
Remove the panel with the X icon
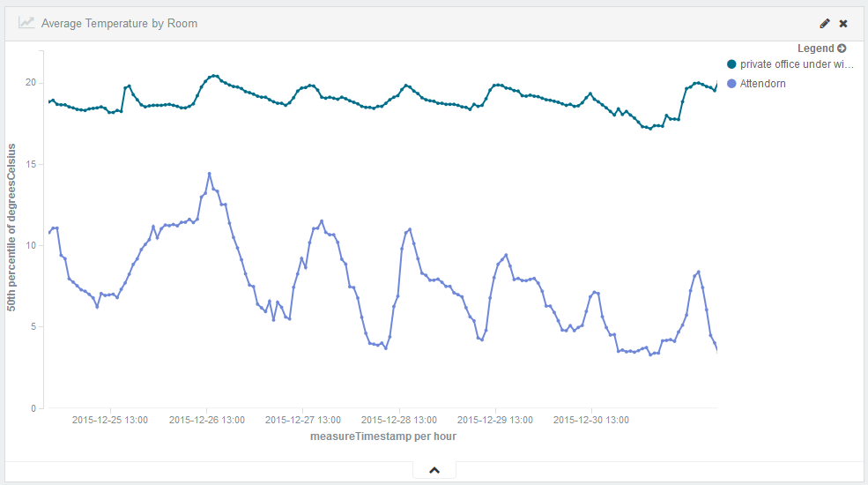click(843, 24)
